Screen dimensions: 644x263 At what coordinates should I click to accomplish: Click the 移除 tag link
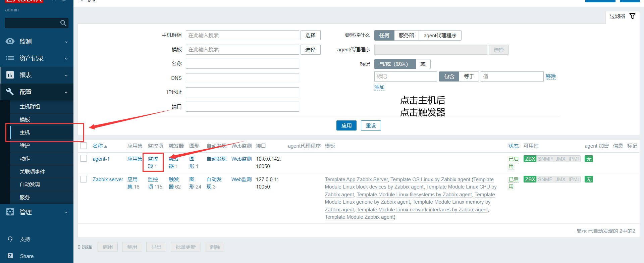550,76
